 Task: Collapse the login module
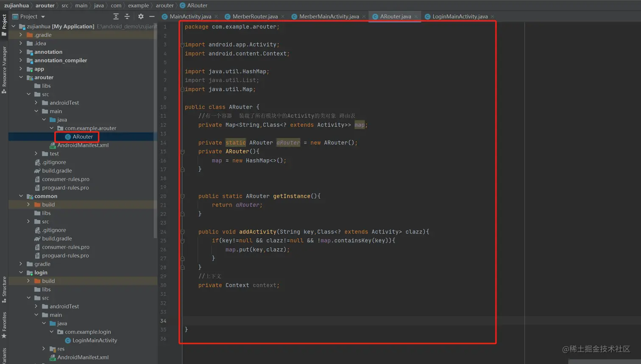[x=21, y=272]
